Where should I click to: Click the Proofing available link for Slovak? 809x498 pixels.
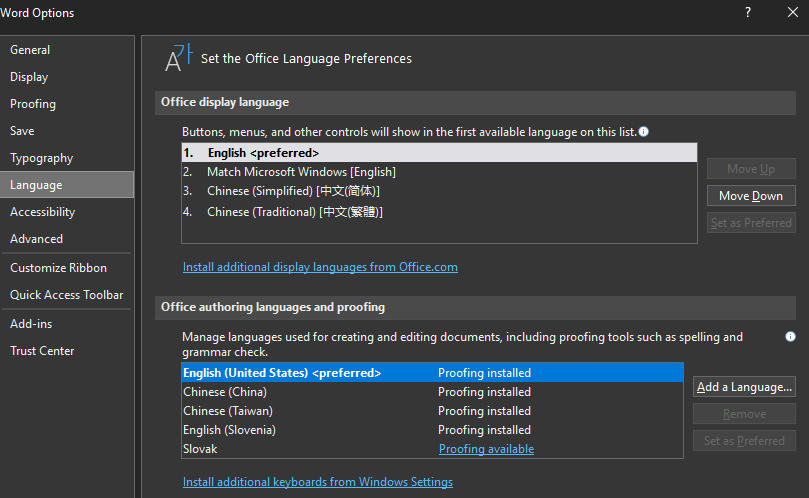pos(486,449)
